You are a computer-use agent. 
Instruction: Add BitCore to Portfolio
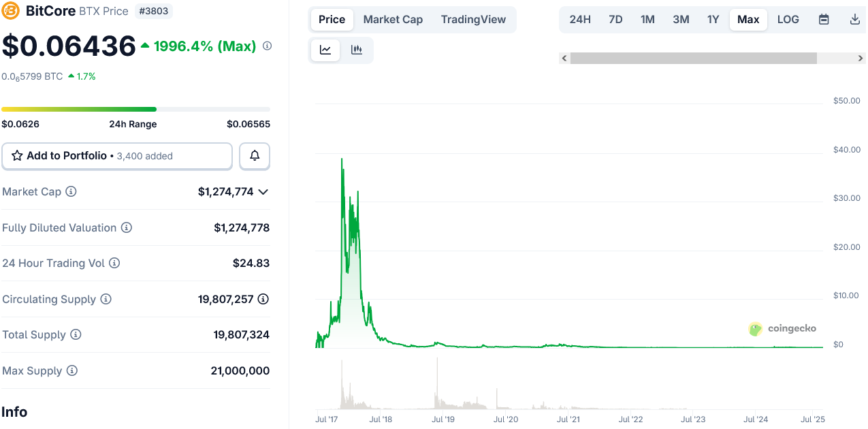(x=117, y=156)
